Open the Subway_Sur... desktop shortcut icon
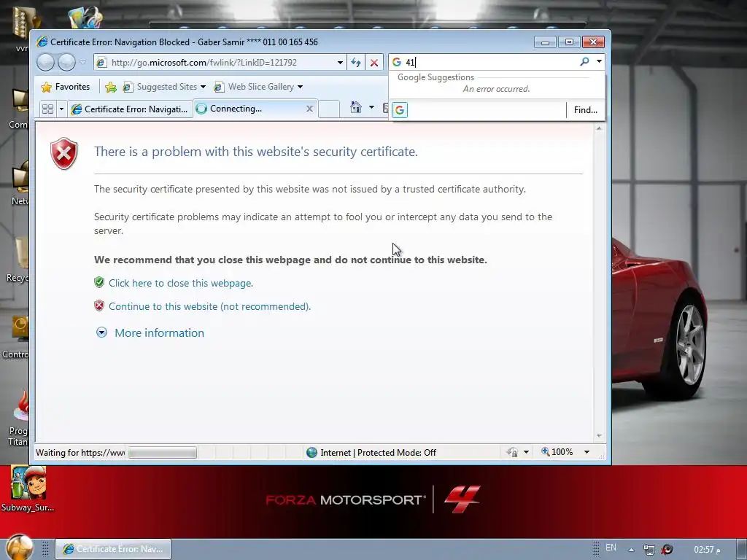The image size is (747, 560). click(x=27, y=489)
